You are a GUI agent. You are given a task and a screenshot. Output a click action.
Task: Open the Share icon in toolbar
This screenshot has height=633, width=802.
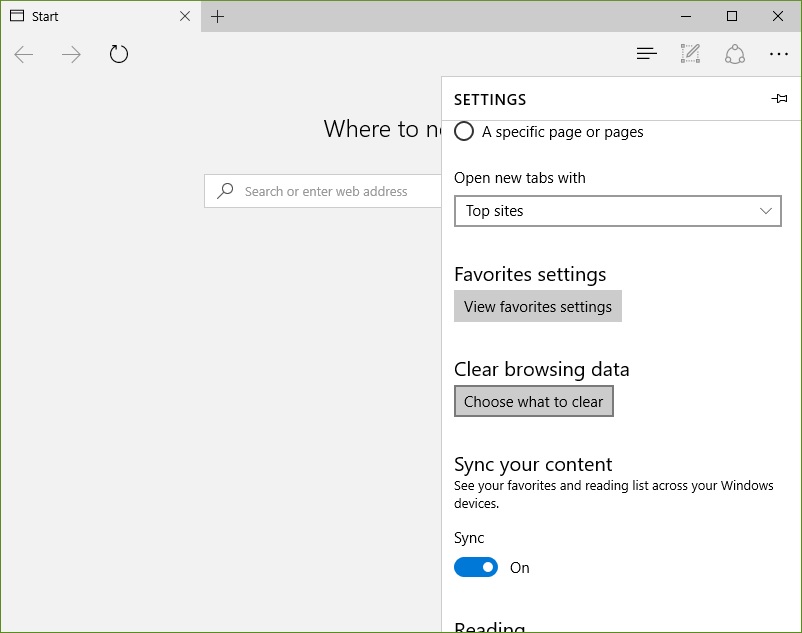(x=734, y=54)
